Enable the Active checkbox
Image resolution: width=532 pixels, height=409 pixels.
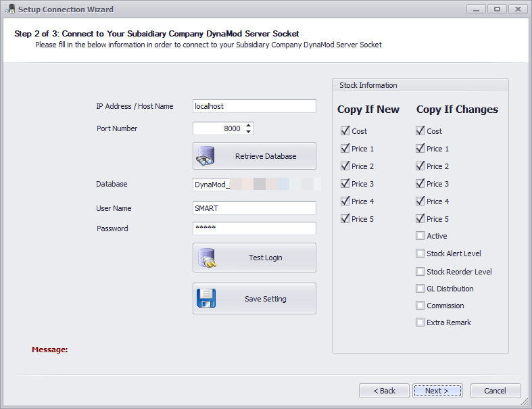(x=420, y=235)
